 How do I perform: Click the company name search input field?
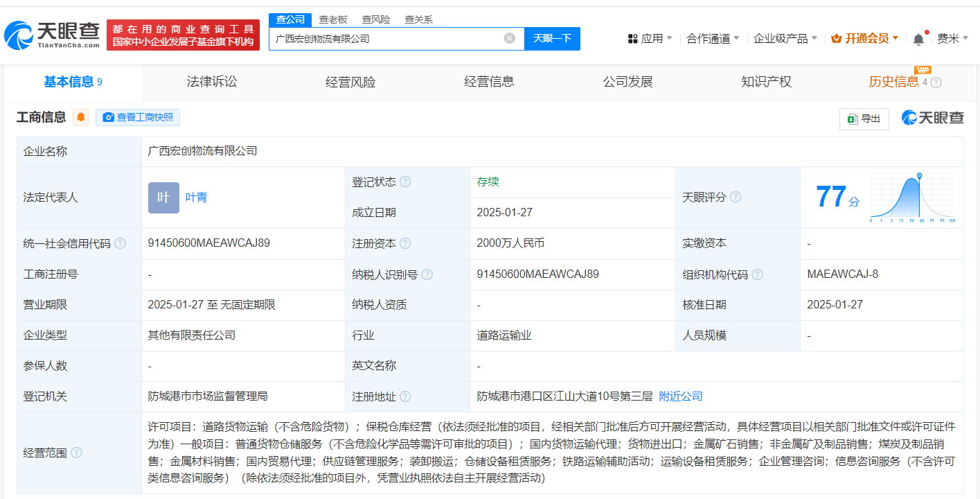point(385,39)
